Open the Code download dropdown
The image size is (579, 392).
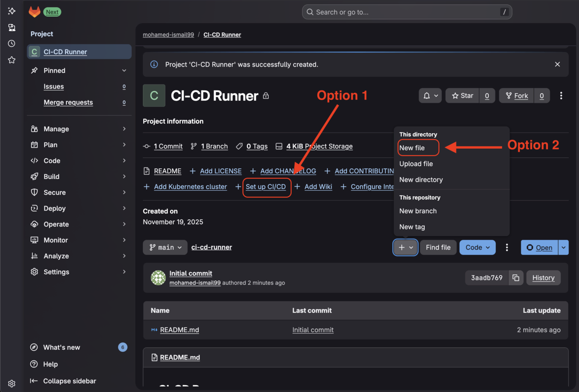[x=477, y=247]
